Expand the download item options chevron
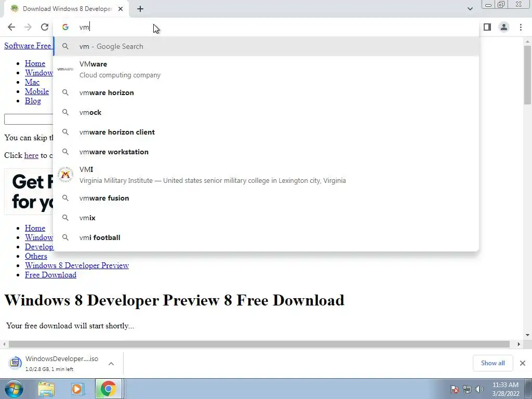The height and width of the screenshot is (399, 532). click(111, 363)
